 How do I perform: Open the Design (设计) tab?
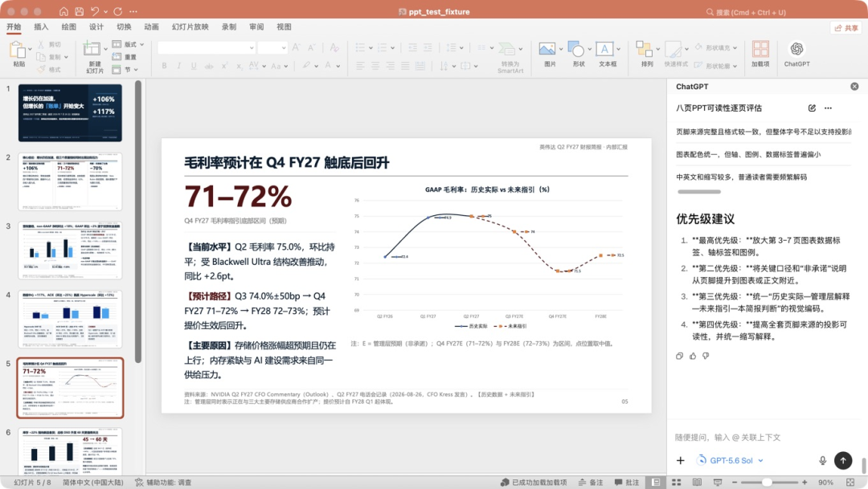click(96, 27)
